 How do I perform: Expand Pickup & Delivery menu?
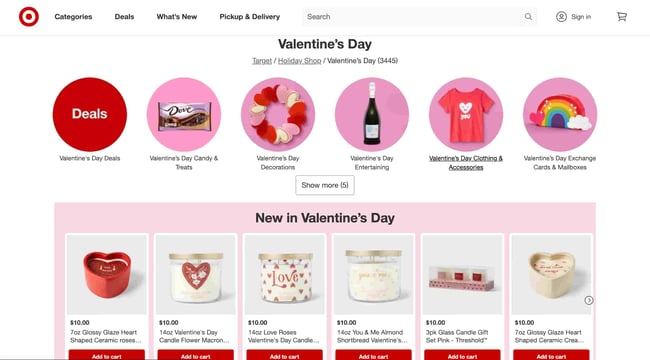[250, 17]
